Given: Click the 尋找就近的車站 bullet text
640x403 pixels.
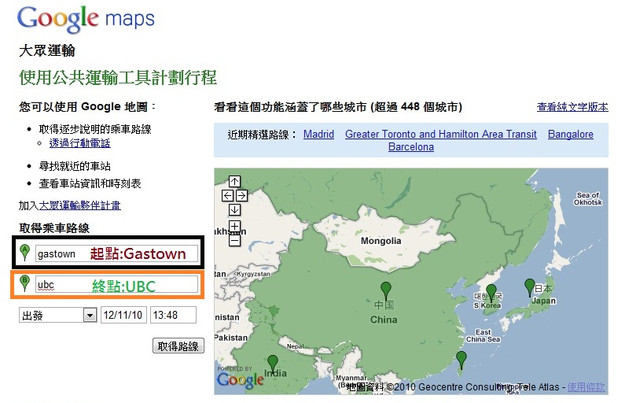Looking at the screenshot, I should coord(75,166).
